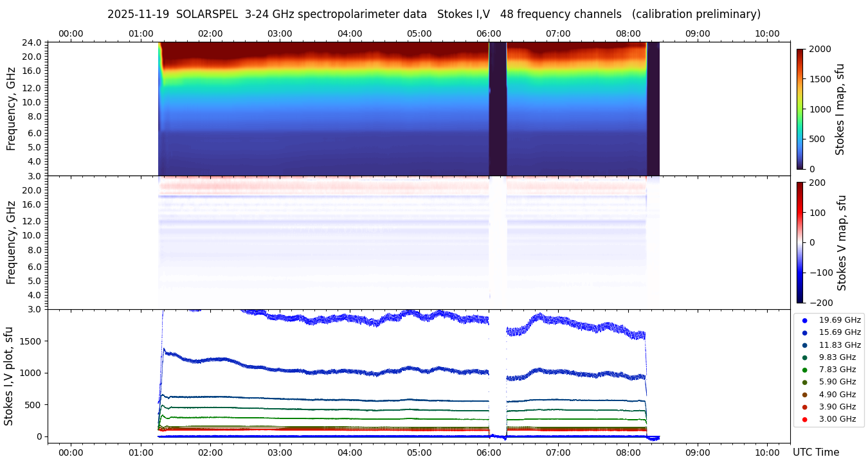This screenshot has width=868, height=466.
Task: Click the dark data gap in Stokes I map
Action: point(498,109)
